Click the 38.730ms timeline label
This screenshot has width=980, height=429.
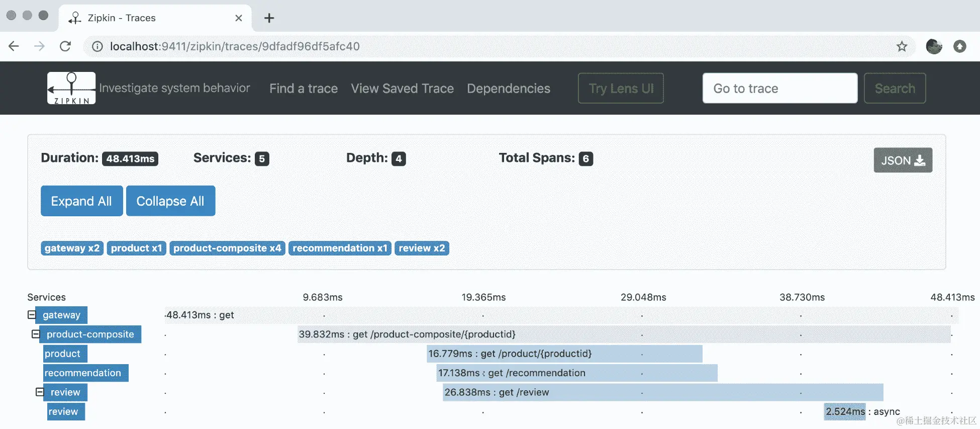coord(802,297)
